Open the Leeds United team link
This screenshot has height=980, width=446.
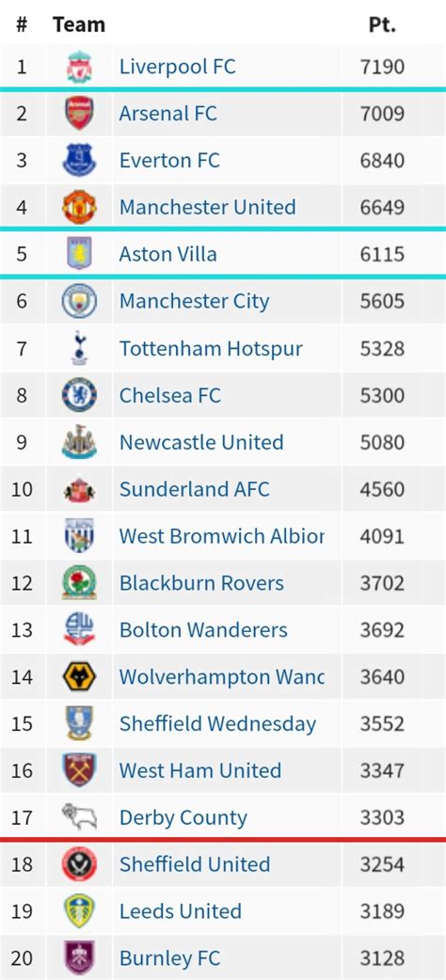pos(181,911)
